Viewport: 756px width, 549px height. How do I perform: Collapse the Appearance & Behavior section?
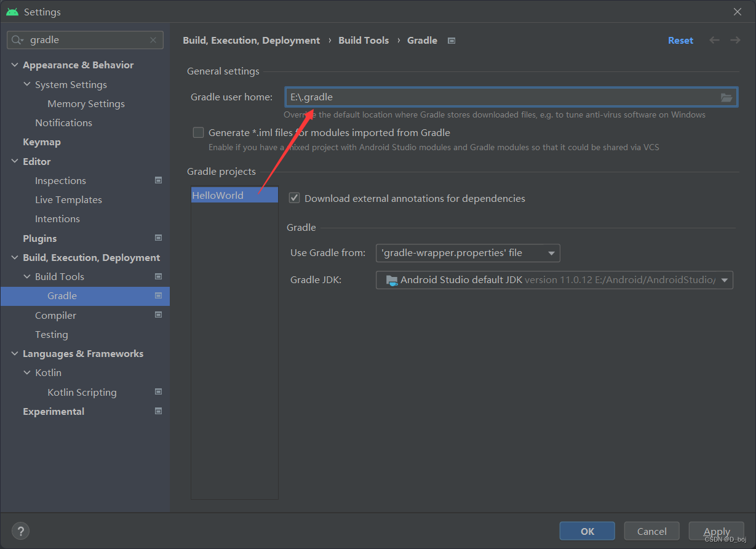[x=14, y=65]
